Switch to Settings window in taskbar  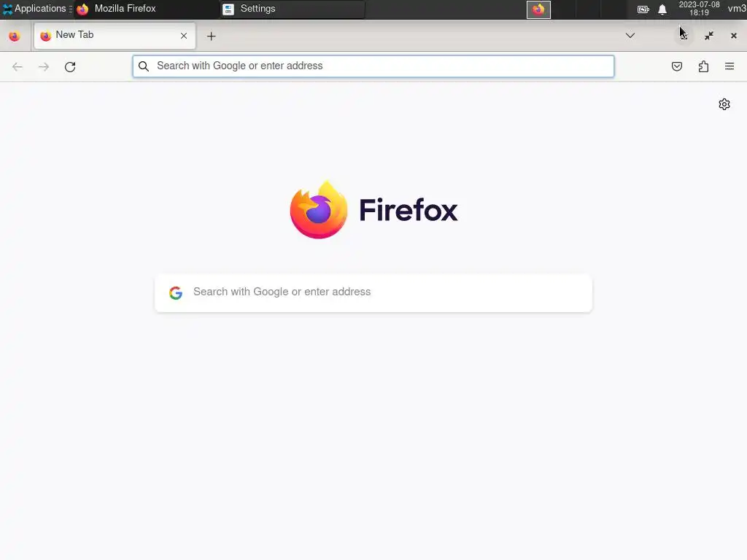pyautogui.click(x=292, y=9)
